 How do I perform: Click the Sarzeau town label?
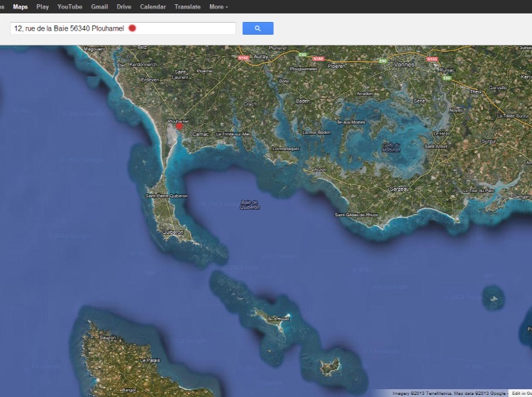pos(400,189)
